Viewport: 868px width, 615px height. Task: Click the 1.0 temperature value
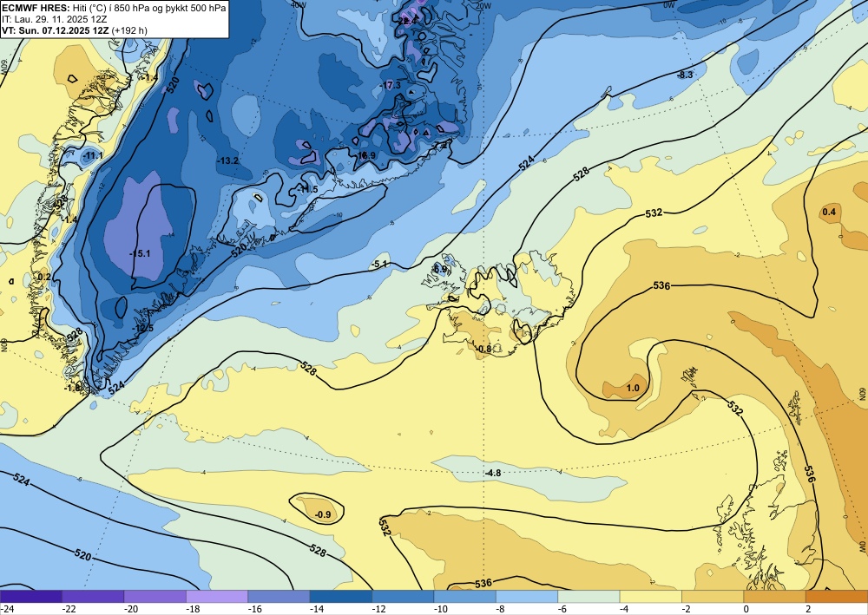click(632, 389)
